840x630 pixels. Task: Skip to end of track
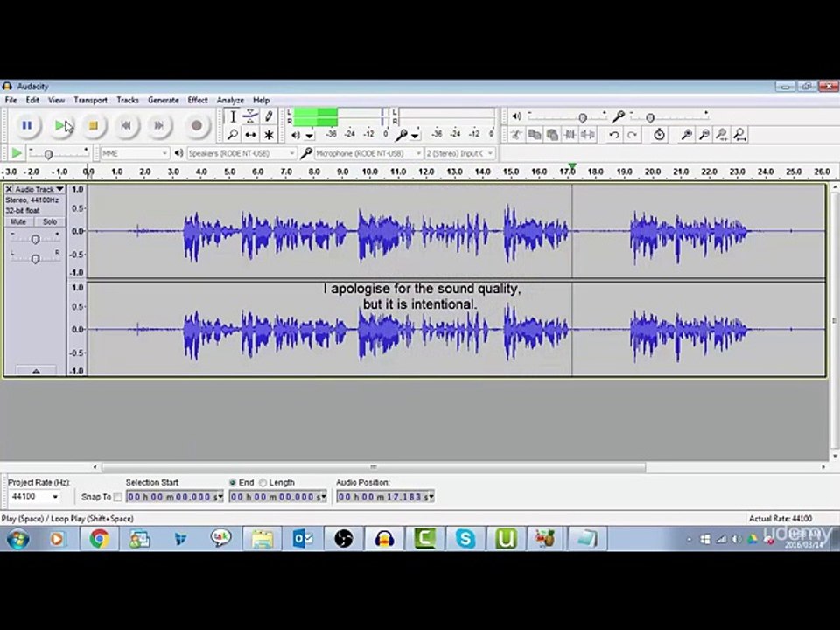[159, 125]
